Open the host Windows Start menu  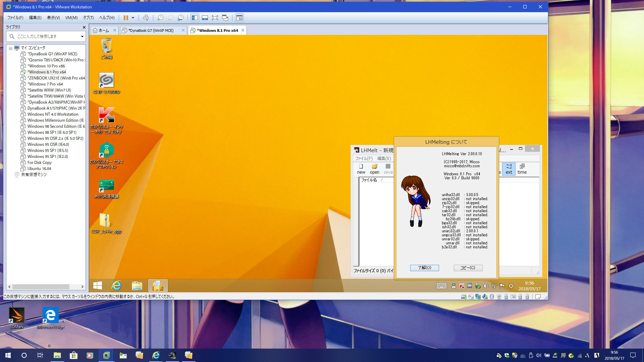tap(8, 355)
